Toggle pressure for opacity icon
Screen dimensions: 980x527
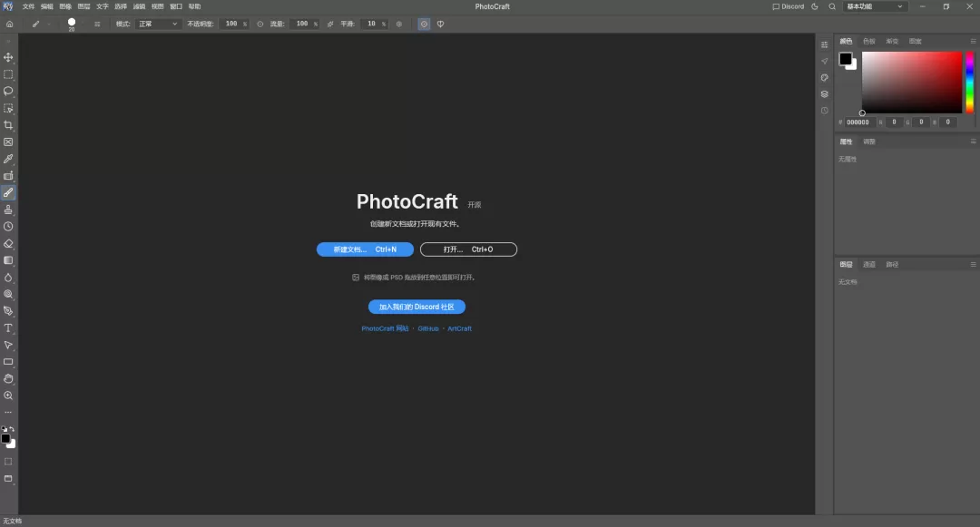[260, 24]
